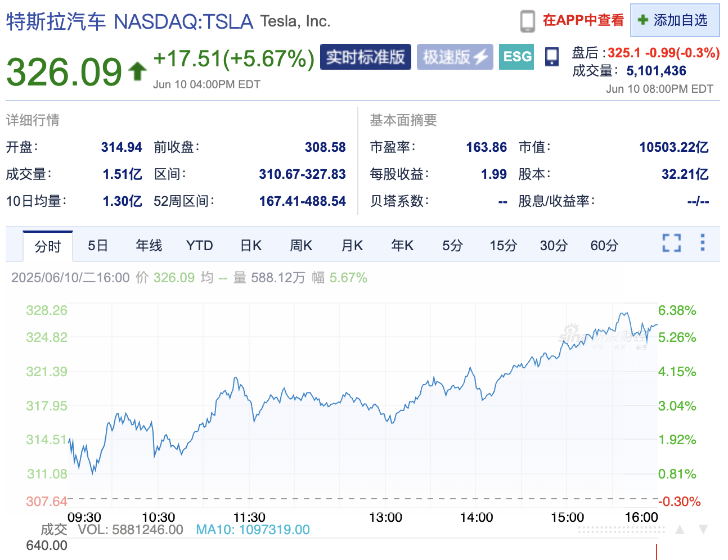Switch to the 日K tab

coord(250,245)
